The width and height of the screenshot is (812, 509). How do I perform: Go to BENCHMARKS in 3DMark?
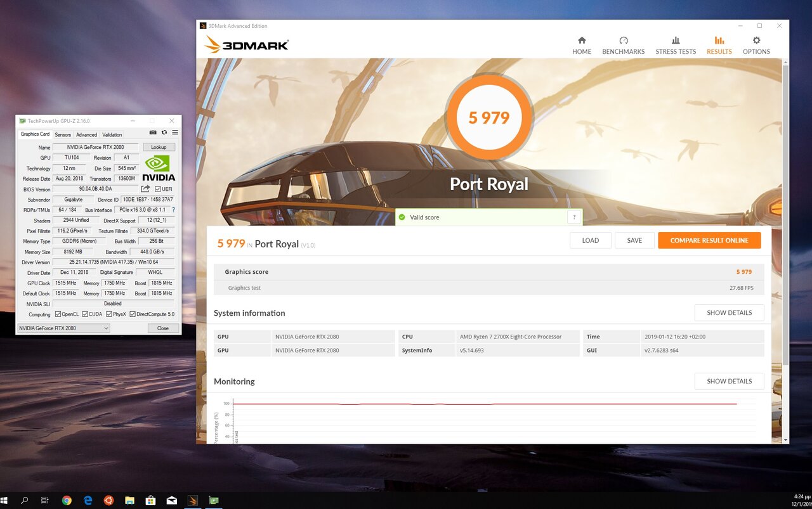[623, 46]
